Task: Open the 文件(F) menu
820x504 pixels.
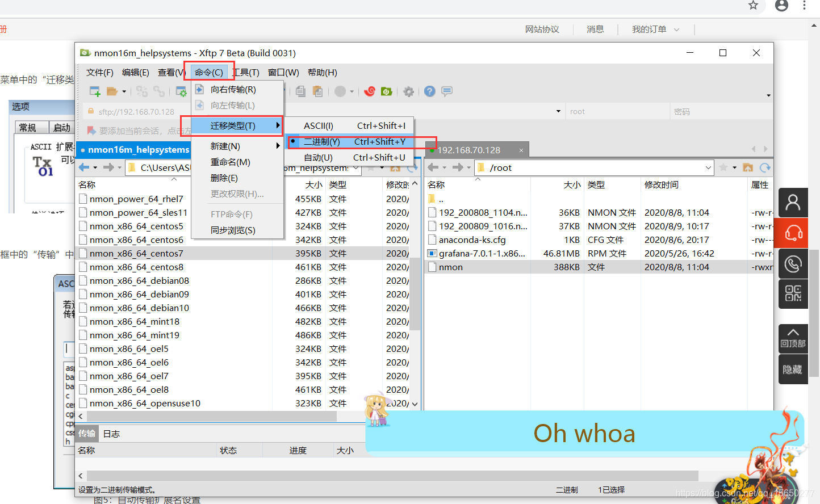Action: click(100, 72)
